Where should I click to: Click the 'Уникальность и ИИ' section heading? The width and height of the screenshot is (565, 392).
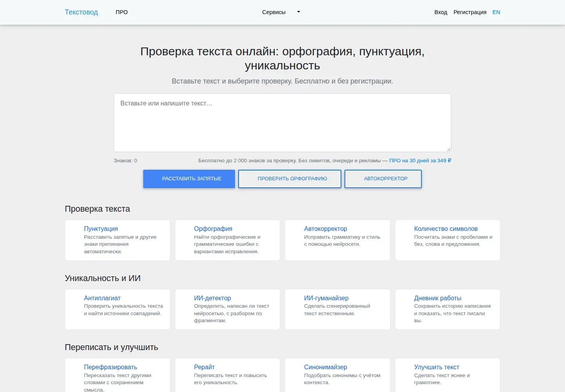tap(103, 278)
